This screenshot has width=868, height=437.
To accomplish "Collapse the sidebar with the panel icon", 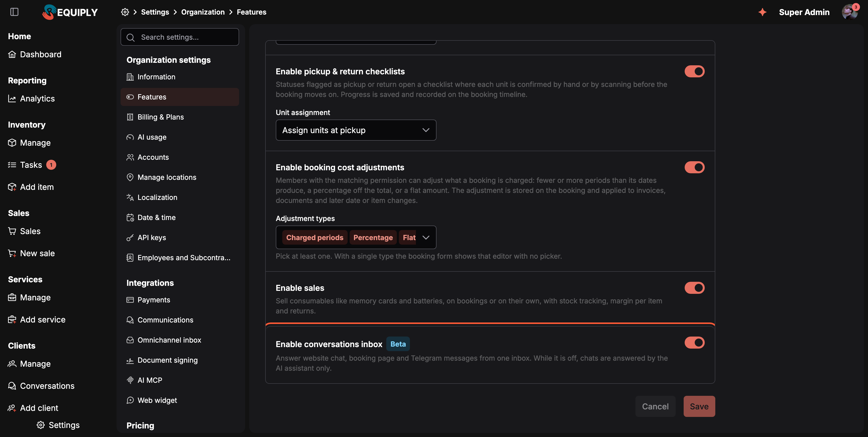I will point(14,12).
